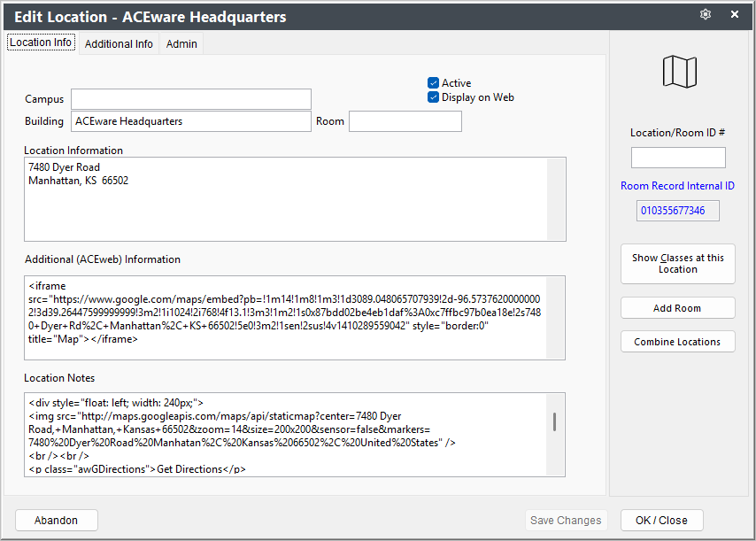Viewport: 756px width, 541px height.
Task: Click the Combine Locations button
Action: [x=677, y=342]
